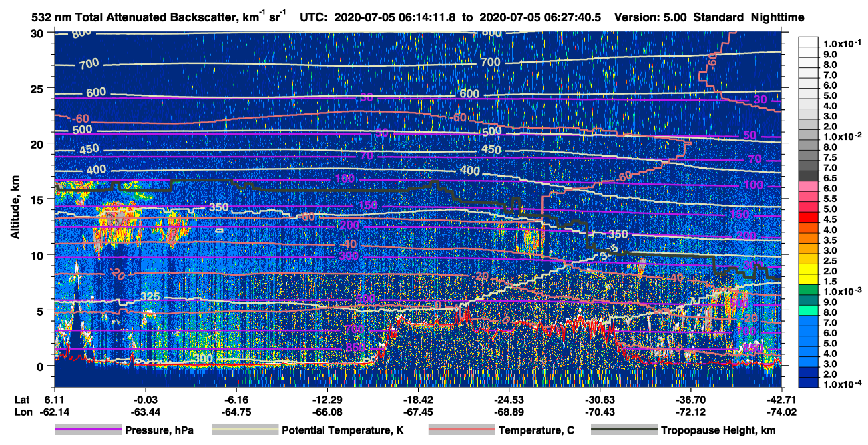Click the longitude value -70.43

click(x=600, y=412)
